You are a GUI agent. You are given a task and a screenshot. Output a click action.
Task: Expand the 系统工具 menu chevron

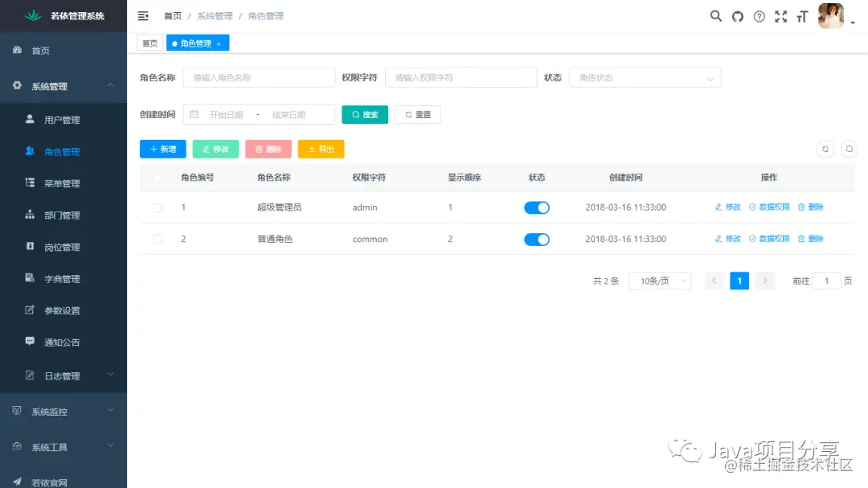point(111,446)
